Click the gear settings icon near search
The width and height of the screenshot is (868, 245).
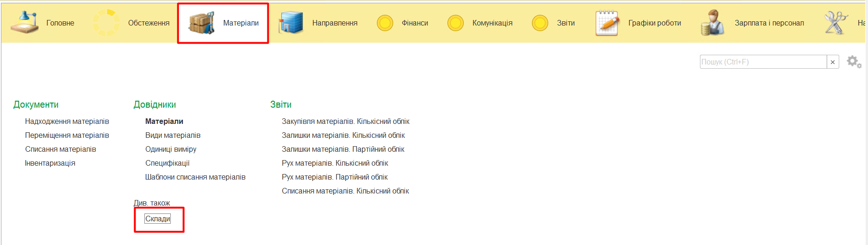pos(854,62)
